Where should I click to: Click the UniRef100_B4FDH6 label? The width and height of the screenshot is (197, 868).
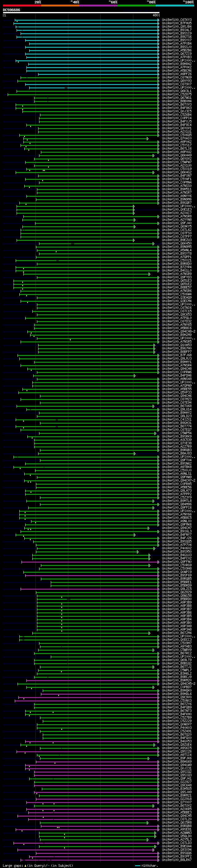click(x=177, y=375)
